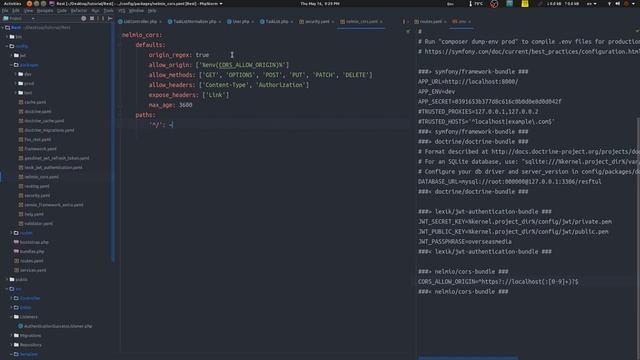The width and height of the screenshot is (640, 360).
Task: Open the Run menu
Action: 95,11
